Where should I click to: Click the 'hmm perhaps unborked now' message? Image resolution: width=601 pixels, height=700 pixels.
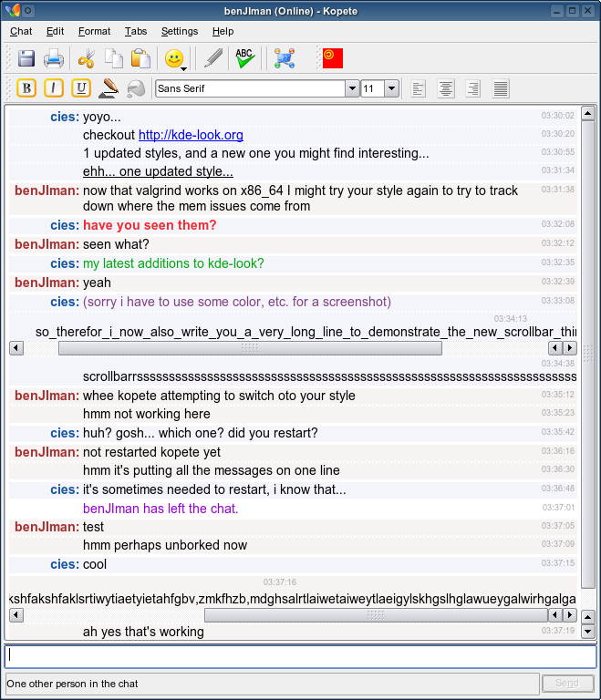(165, 545)
